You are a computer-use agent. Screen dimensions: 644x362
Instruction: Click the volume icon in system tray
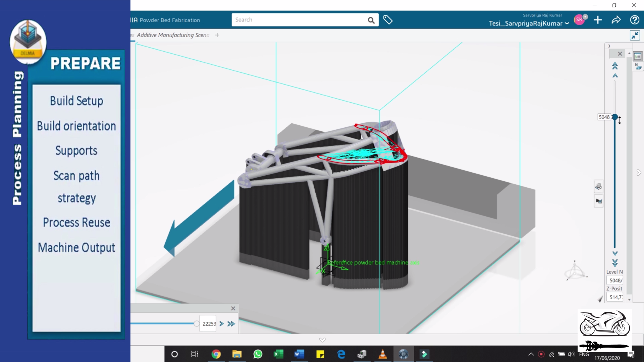[571, 354]
